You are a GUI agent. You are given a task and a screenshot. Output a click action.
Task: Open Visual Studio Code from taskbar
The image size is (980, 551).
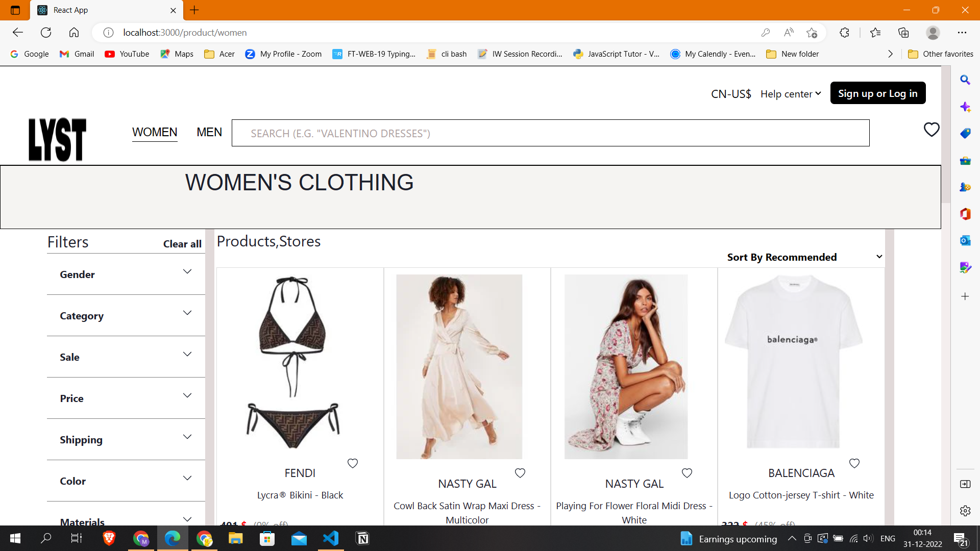(331, 538)
